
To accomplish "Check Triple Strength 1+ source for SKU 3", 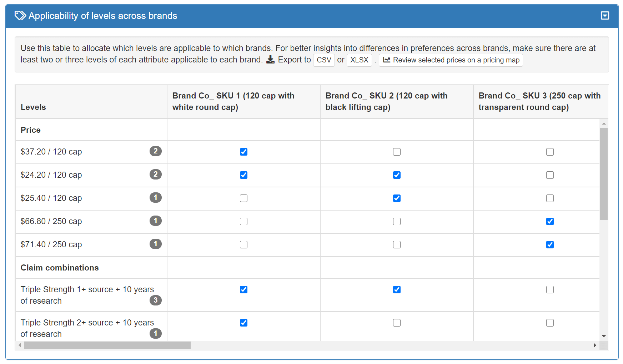I will tap(550, 289).
